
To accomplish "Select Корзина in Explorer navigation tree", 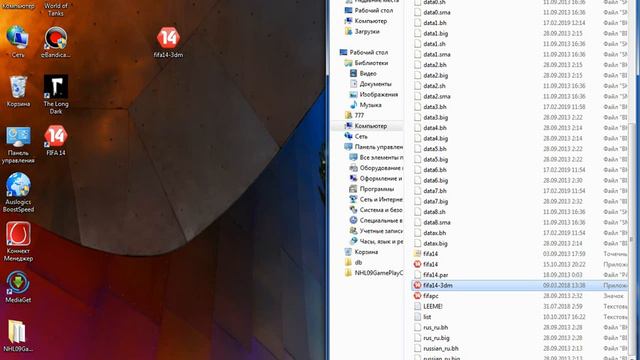I will (x=361, y=252).
